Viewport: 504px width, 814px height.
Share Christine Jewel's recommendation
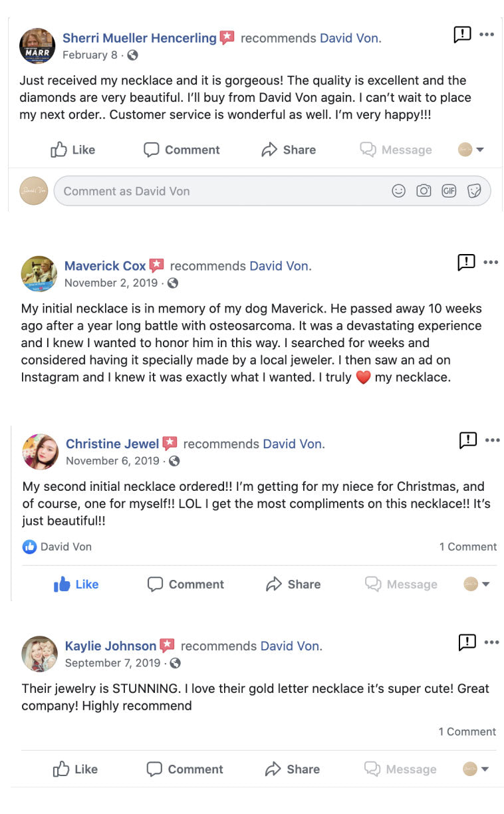coord(293,585)
